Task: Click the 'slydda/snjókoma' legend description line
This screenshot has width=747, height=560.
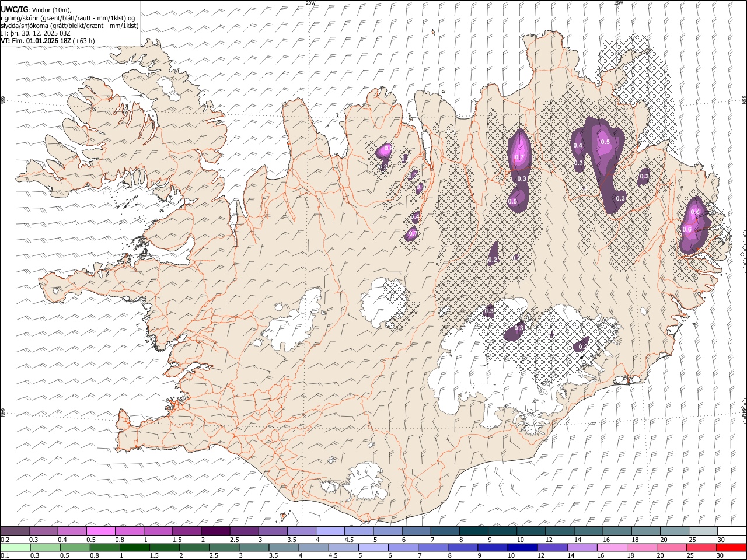Action: pyautogui.click(x=69, y=26)
